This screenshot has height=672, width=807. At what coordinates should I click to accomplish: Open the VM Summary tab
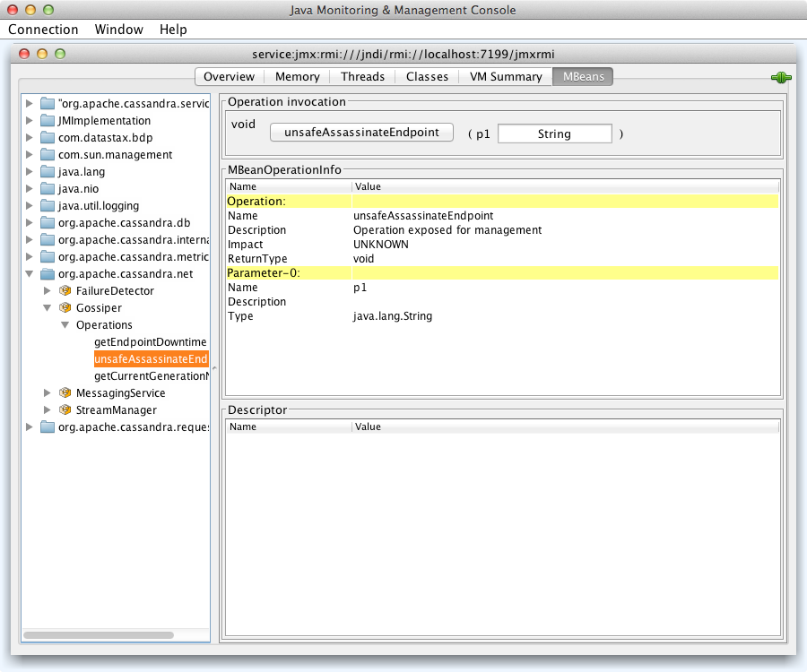[x=505, y=77]
